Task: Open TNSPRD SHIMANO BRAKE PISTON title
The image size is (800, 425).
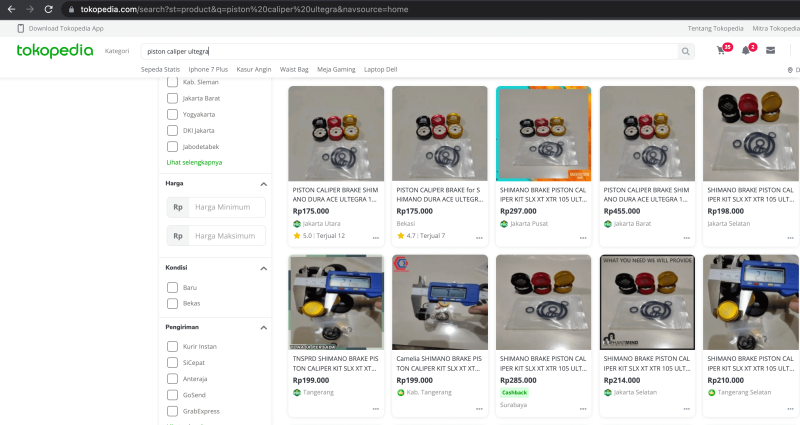Action: 336,363
